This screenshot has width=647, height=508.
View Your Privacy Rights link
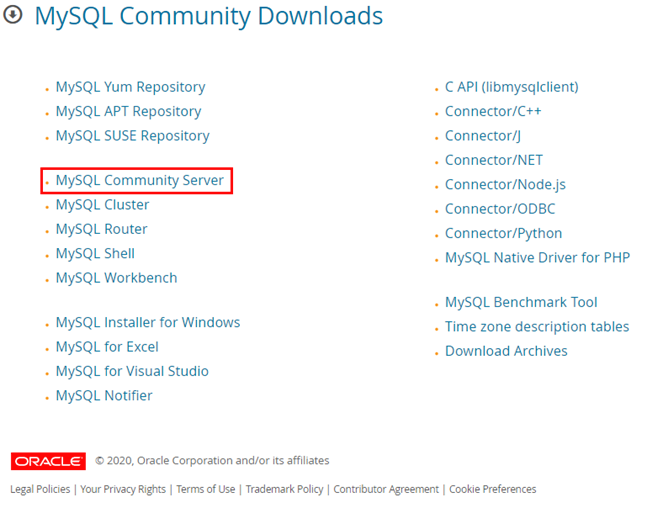click(123, 489)
